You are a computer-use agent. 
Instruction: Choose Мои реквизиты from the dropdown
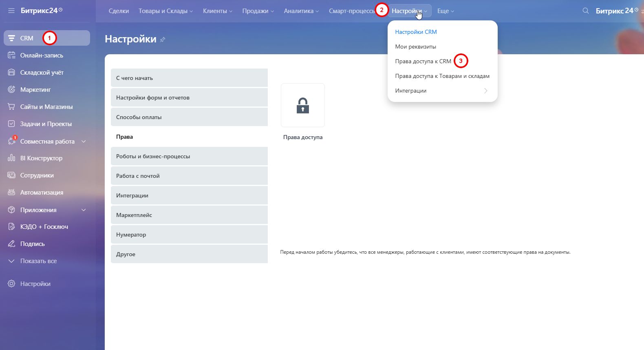click(415, 47)
